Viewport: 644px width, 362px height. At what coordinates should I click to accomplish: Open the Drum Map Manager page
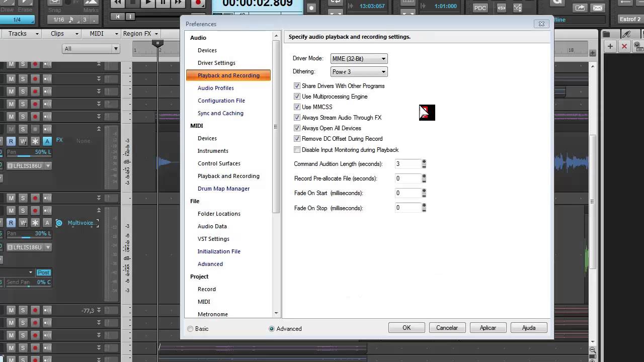coord(223,189)
